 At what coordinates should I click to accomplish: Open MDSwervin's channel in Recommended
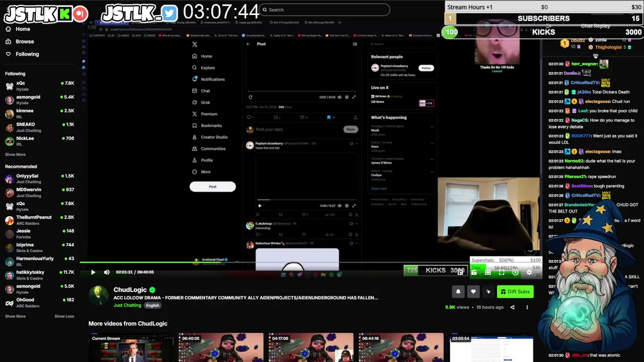pyautogui.click(x=40, y=193)
